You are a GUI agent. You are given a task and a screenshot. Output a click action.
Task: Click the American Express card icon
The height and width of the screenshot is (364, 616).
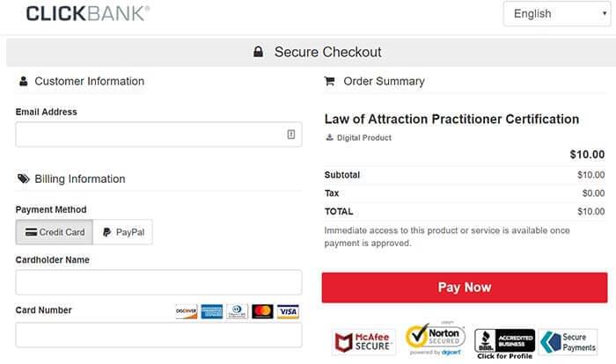click(x=211, y=311)
